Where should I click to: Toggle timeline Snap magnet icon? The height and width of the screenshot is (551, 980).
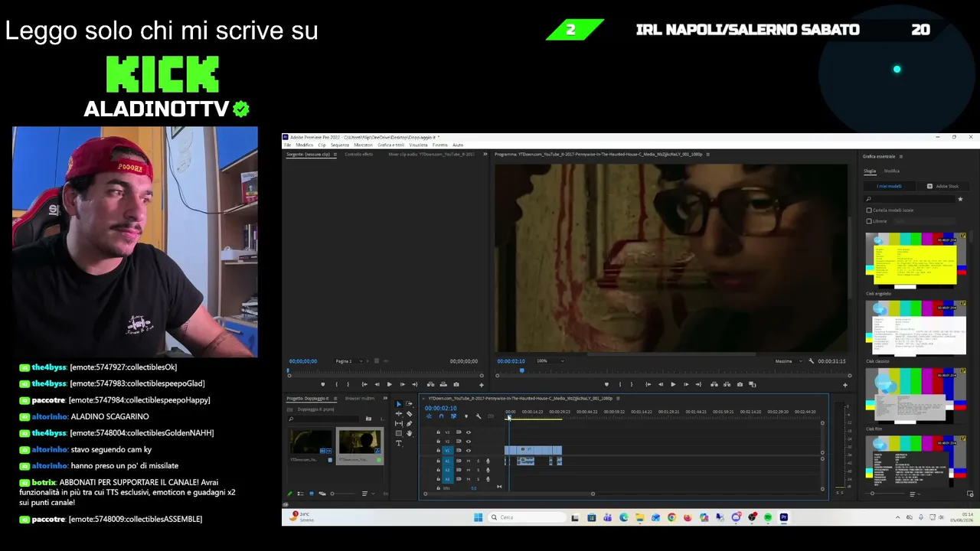click(x=441, y=416)
